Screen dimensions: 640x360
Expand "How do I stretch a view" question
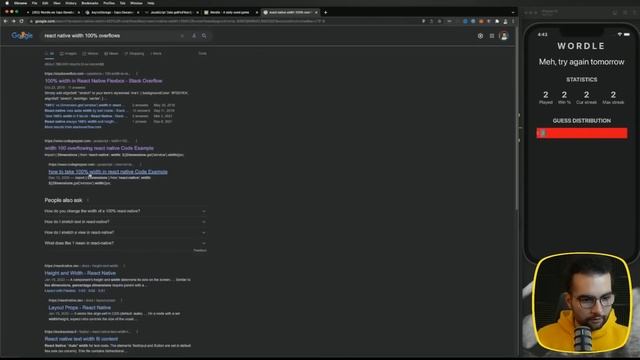point(125,233)
